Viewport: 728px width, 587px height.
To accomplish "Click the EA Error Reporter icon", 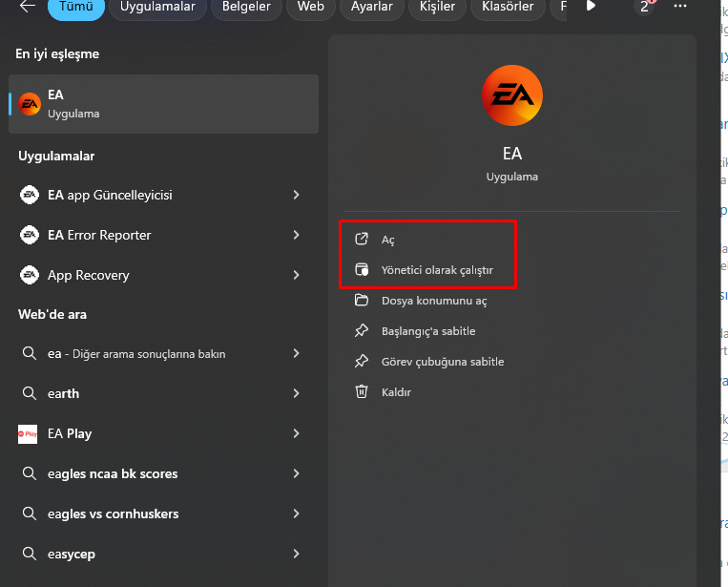I will pyautogui.click(x=29, y=235).
